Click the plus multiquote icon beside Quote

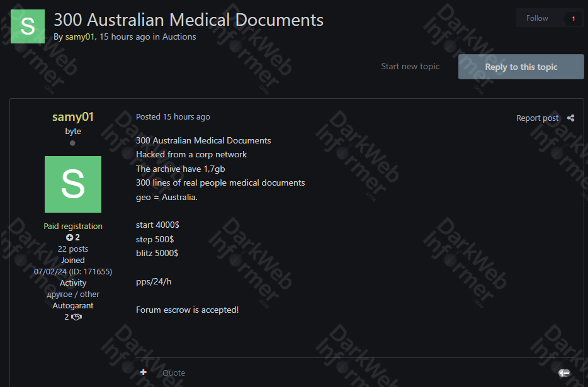click(x=144, y=372)
